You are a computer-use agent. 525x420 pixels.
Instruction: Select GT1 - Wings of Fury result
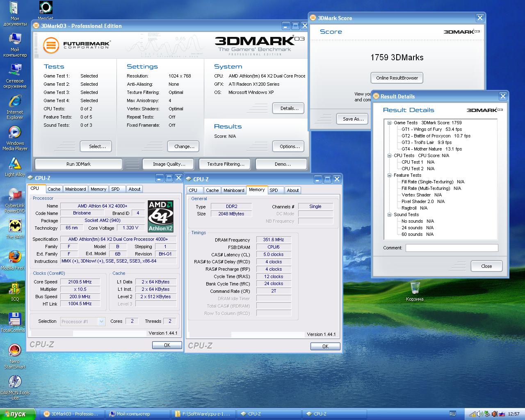431,129
